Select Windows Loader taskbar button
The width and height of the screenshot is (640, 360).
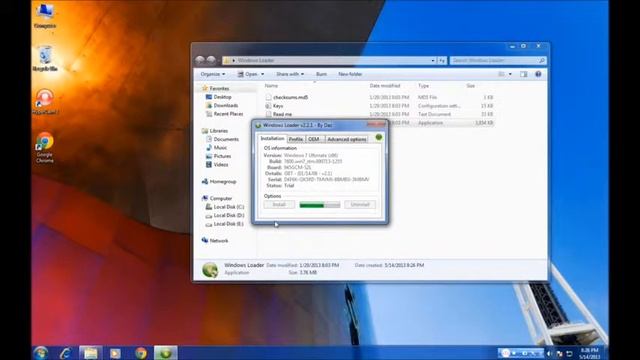pyautogui.click(x=166, y=353)
